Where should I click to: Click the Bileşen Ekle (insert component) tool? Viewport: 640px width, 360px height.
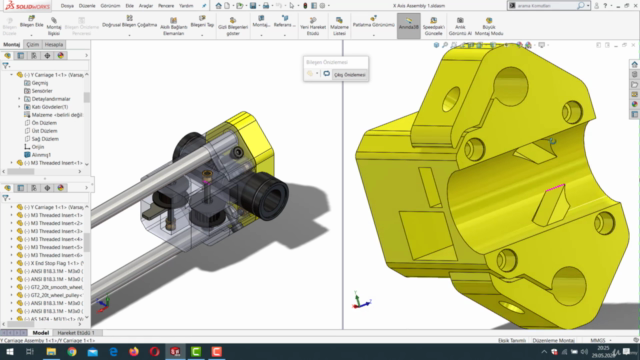(x=31, y=22)
